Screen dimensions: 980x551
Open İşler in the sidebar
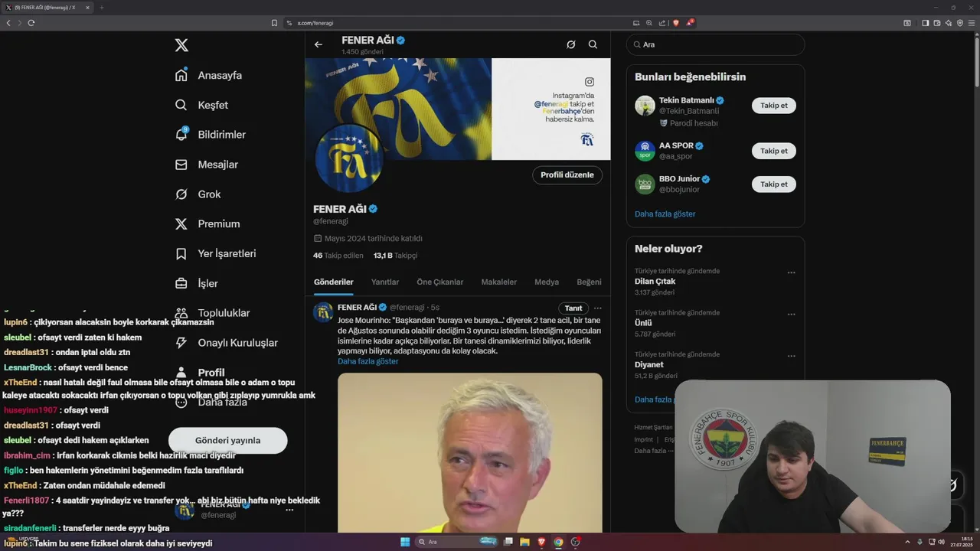197,283
